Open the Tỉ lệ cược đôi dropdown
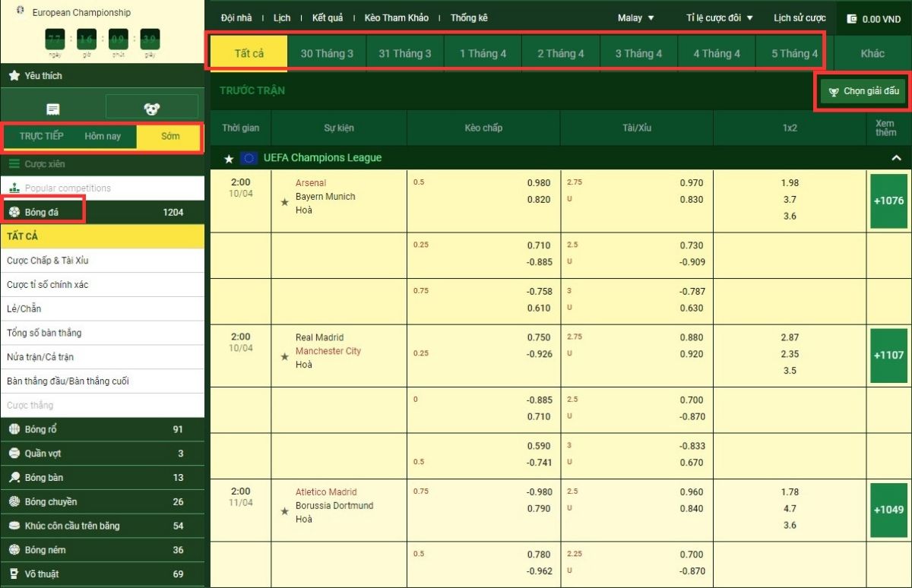The width and height of the screenshot is (912, 588). point(719,18)
